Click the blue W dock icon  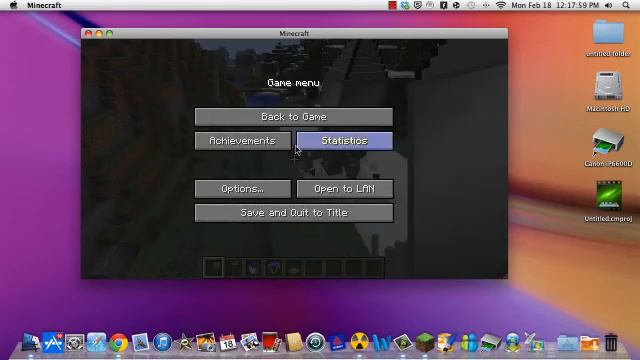[381, 342]
